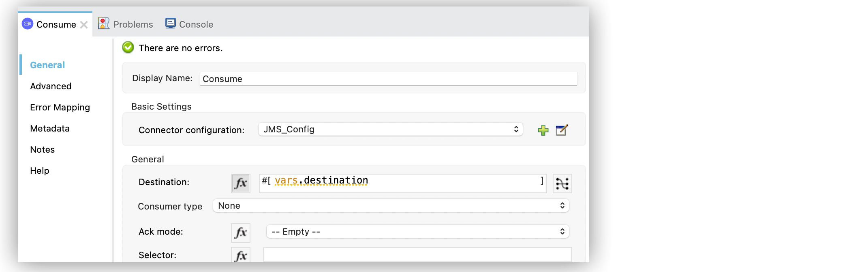Toggle the fx expression button for Selector
Screen dimensions: 868x272
pyautogui.click(x=240, y=255)
